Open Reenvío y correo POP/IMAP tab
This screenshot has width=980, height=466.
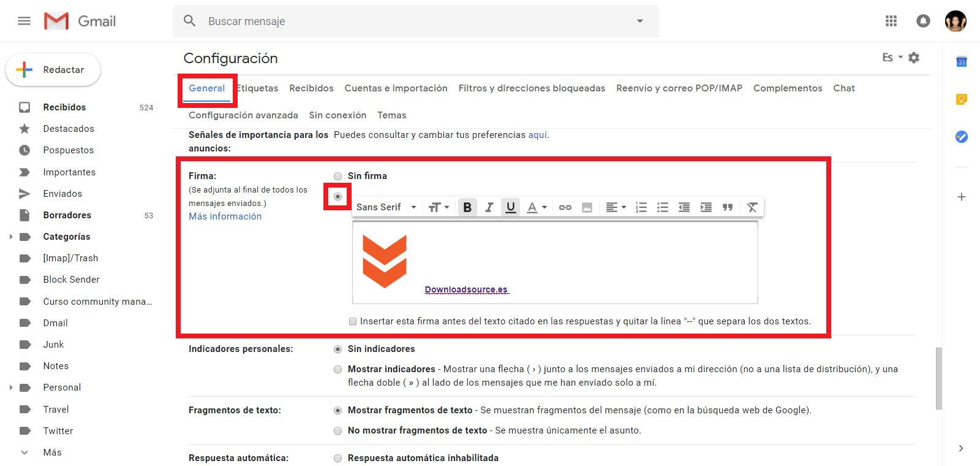tap(679, 88)
